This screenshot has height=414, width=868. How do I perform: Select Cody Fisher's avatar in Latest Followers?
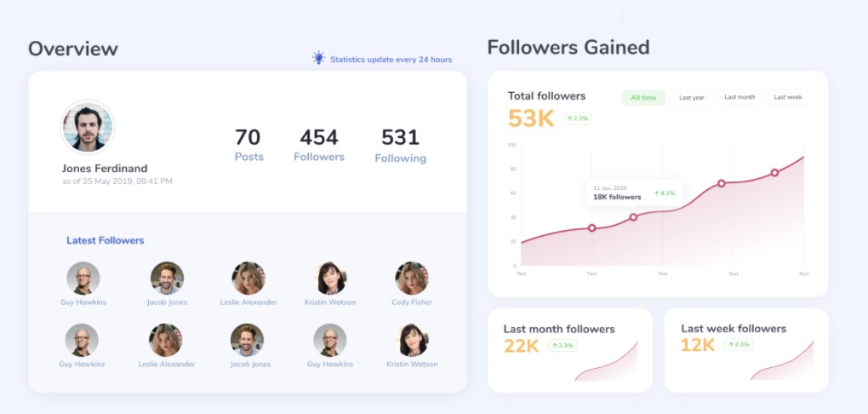coord(411,279)
